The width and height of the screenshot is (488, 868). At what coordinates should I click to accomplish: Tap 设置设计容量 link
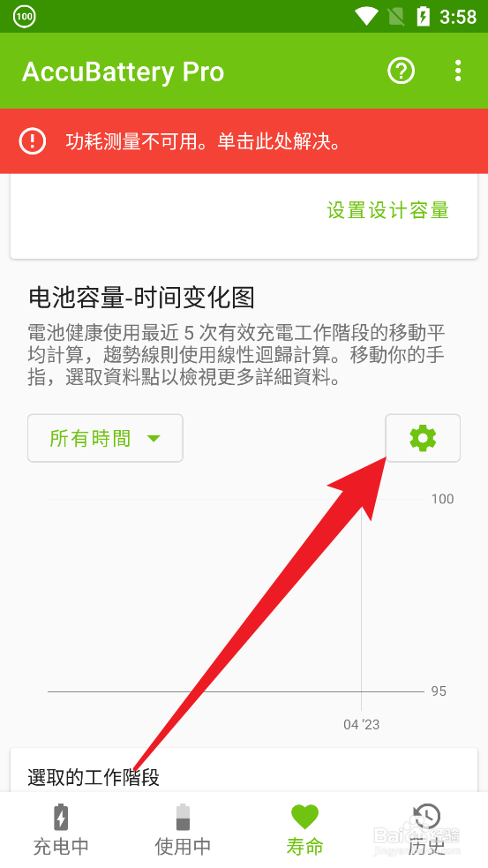pyautogui.click(x=388, y=210)
